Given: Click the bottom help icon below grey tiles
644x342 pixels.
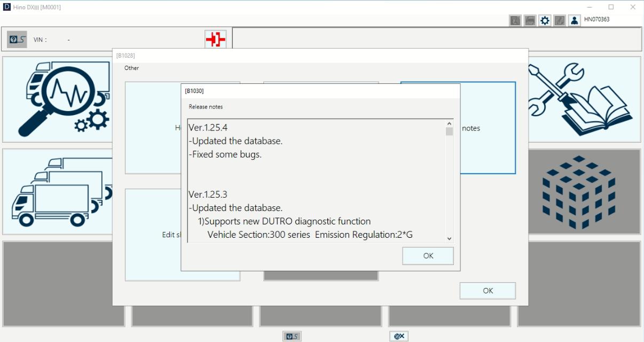Looking at the screenshot, I should coord(292,336).
